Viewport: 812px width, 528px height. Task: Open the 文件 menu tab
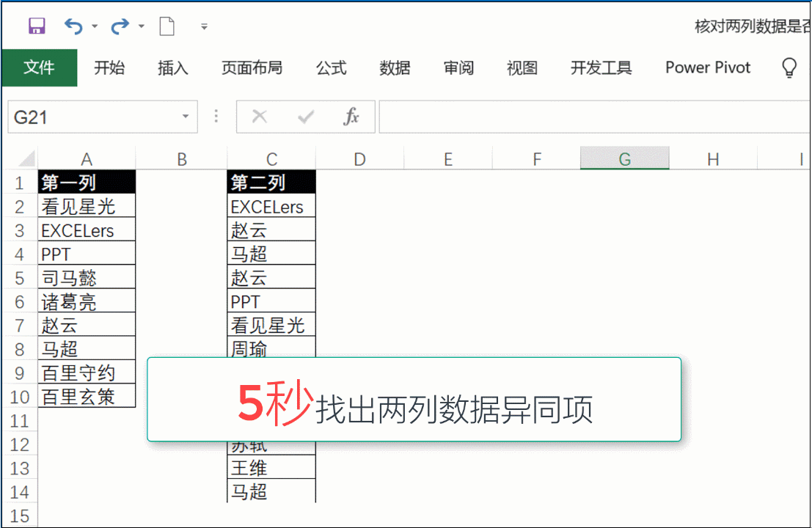point(39,68)
